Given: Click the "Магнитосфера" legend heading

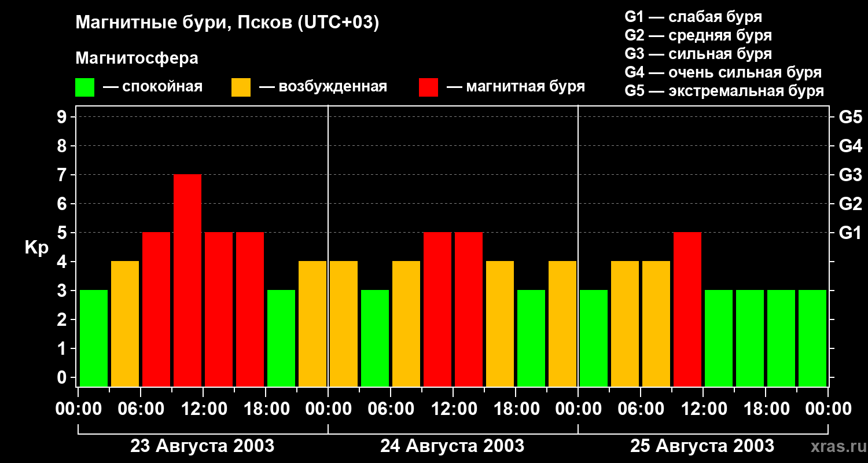Looking at the screenshot, I should (137, 58).
